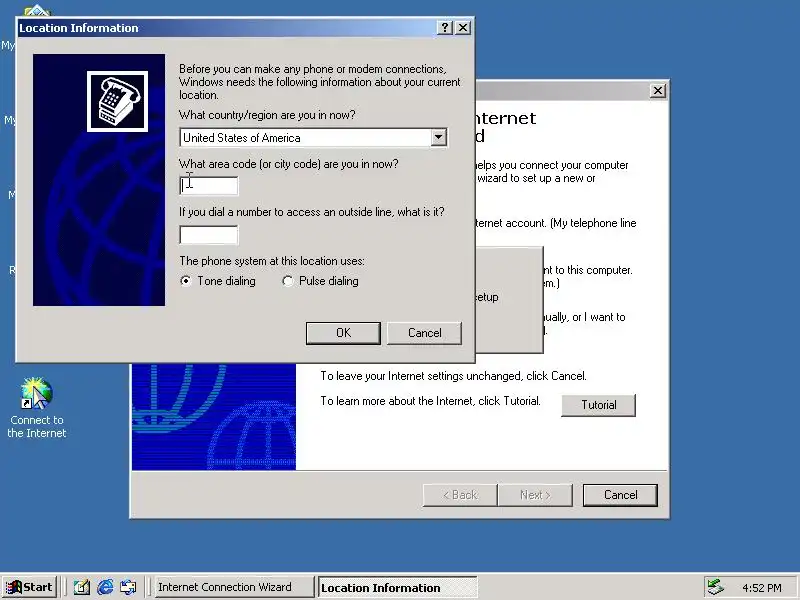Click the system tray network icon
800x600 pixels.
click(716, 587)
